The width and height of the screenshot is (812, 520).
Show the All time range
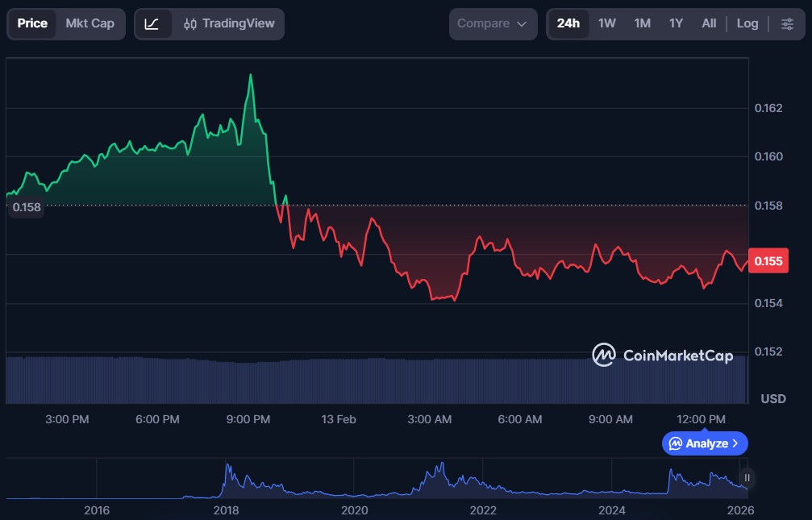(x=709, y=23)
